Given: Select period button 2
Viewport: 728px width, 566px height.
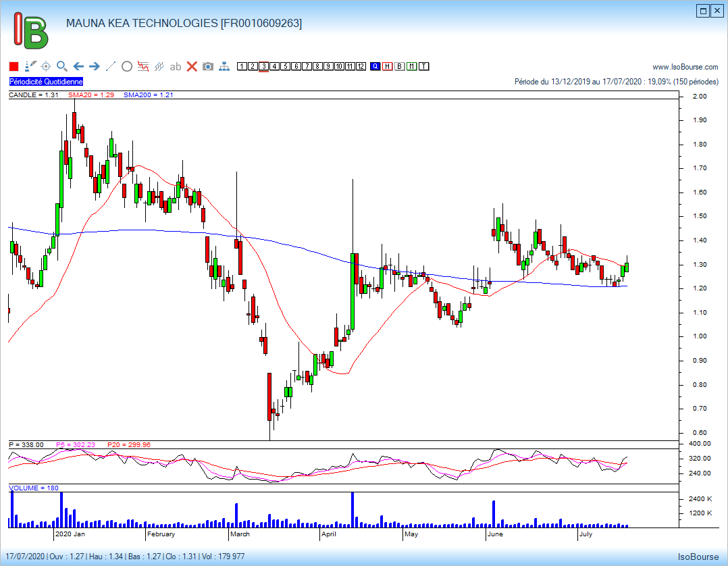Looking at the screenshot, I should pyautogui.click(x=253, y=66).
